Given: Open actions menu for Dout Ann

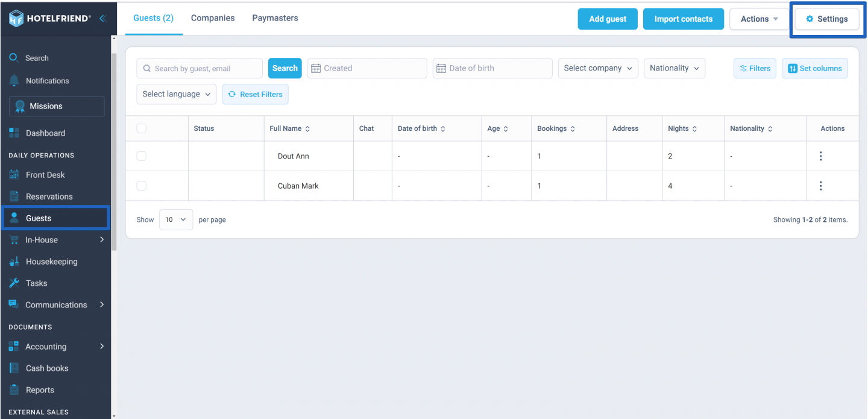Looking at the screenshot, I should tap(820, 156).
